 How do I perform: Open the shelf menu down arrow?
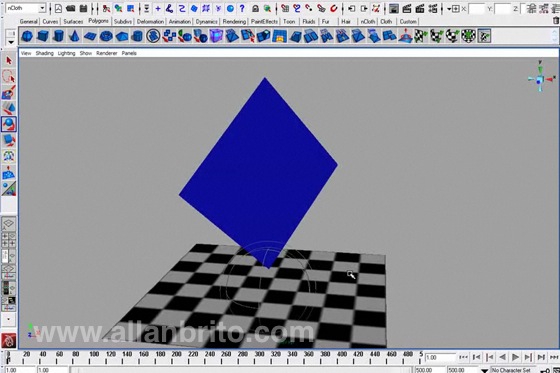pos(11,42)
